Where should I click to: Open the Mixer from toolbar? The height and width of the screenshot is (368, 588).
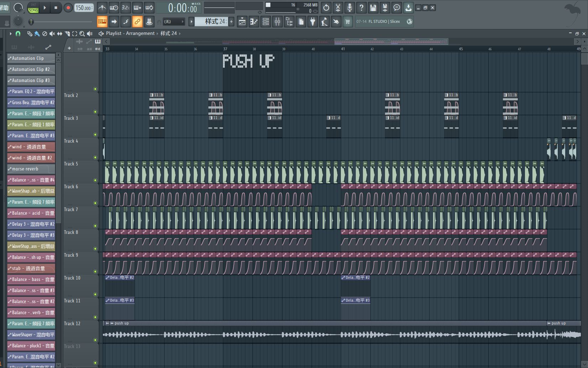click(x=277, y=22)
